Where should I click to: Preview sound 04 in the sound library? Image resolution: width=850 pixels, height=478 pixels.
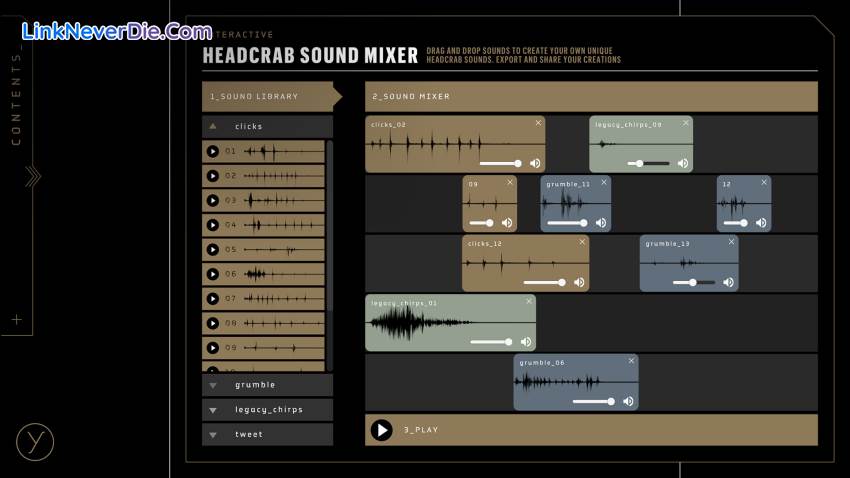point(212,225)
